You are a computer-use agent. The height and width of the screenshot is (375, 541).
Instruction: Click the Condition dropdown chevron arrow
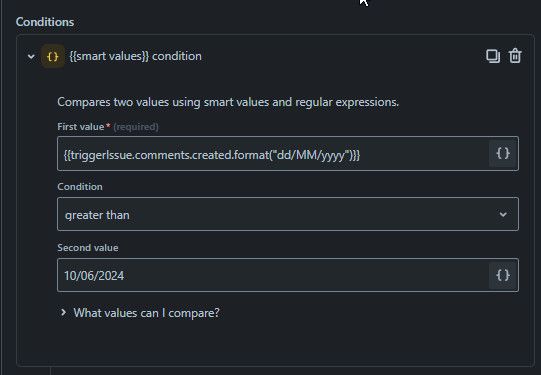503,215
